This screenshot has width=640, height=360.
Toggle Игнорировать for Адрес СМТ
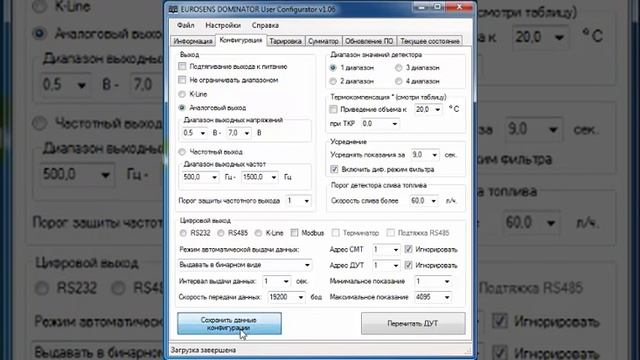(x=408, y=249)
